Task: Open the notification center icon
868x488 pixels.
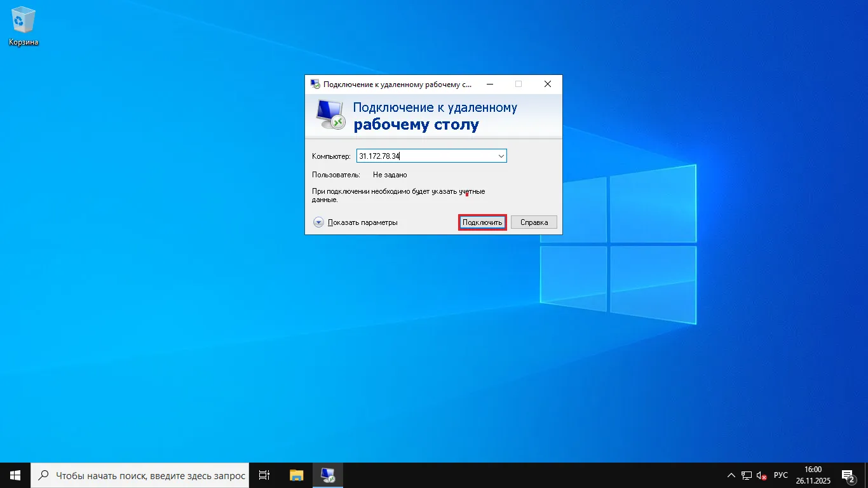Action: (x=848, y=475)
